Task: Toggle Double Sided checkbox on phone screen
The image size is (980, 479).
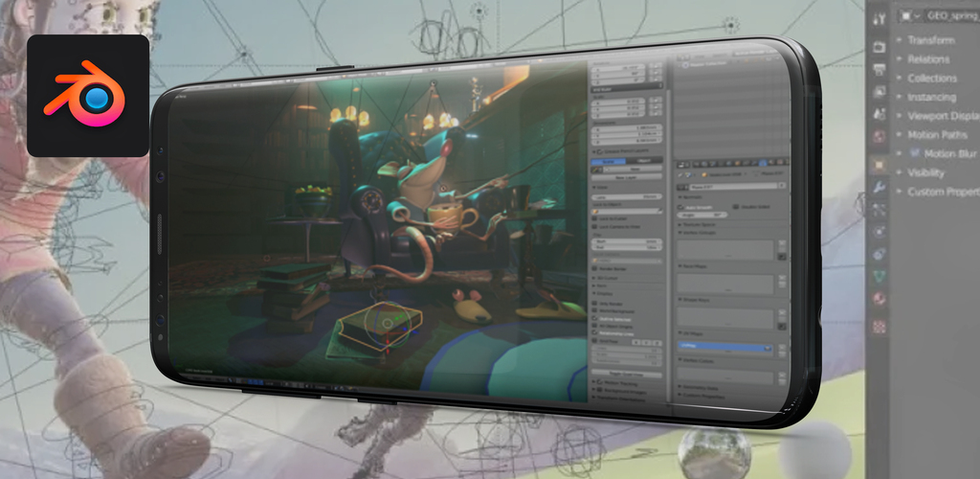Action: pos(736,206)
